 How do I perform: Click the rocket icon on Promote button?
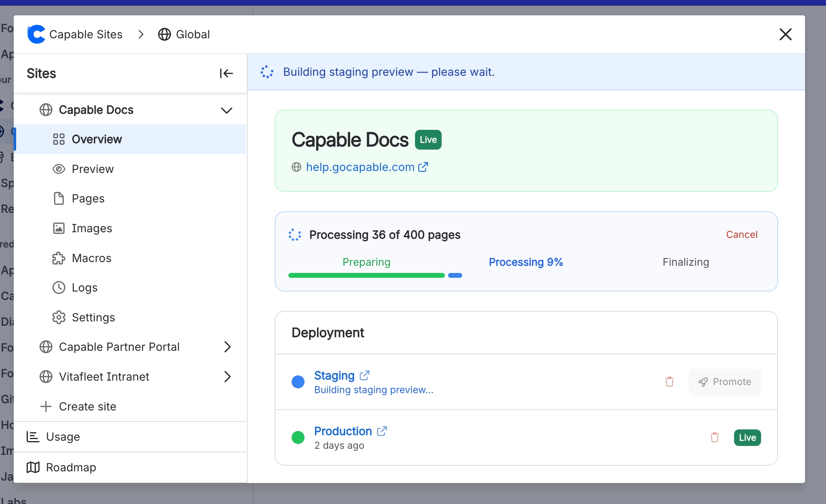(x=703, y=382)
